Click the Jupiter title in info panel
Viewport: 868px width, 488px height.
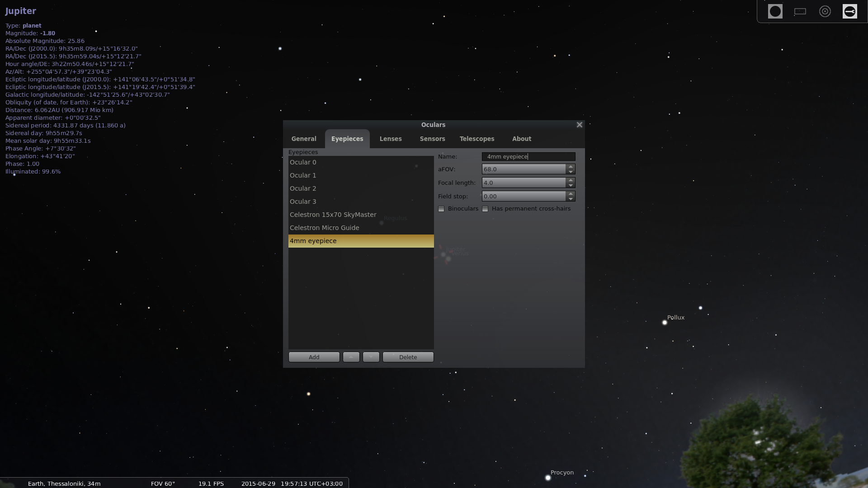[x=21, y=11]
